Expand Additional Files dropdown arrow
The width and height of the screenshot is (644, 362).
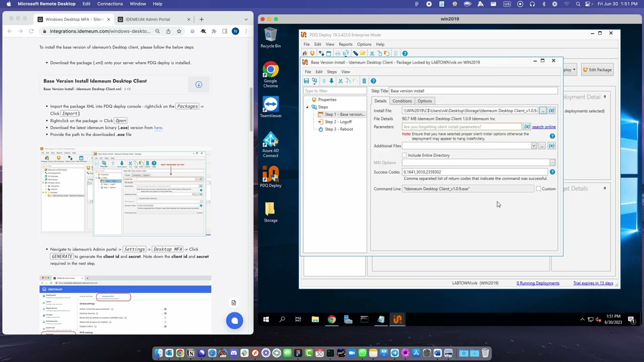click(533, 146)
